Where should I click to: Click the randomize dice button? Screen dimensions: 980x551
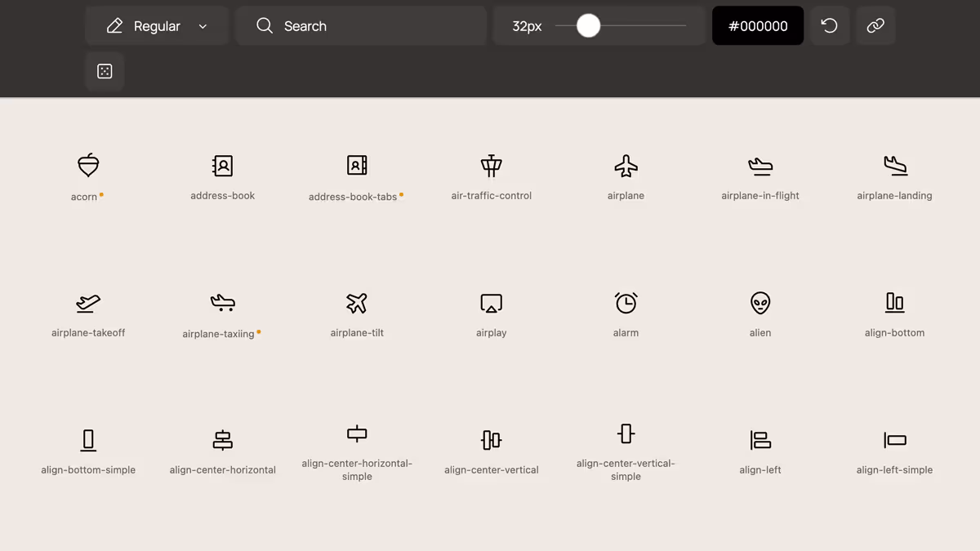(x=105, y=71)
